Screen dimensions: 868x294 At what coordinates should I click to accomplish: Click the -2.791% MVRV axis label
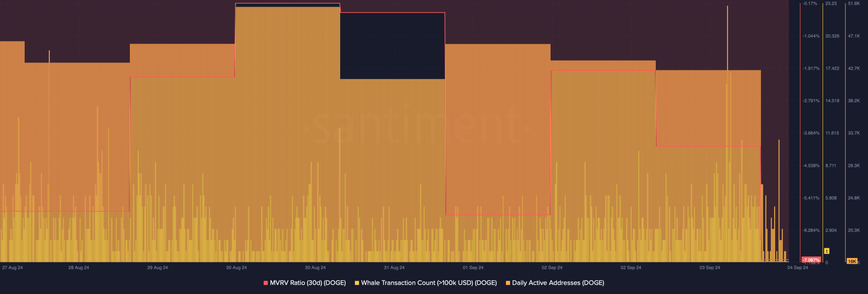click(x=811, y=101)
